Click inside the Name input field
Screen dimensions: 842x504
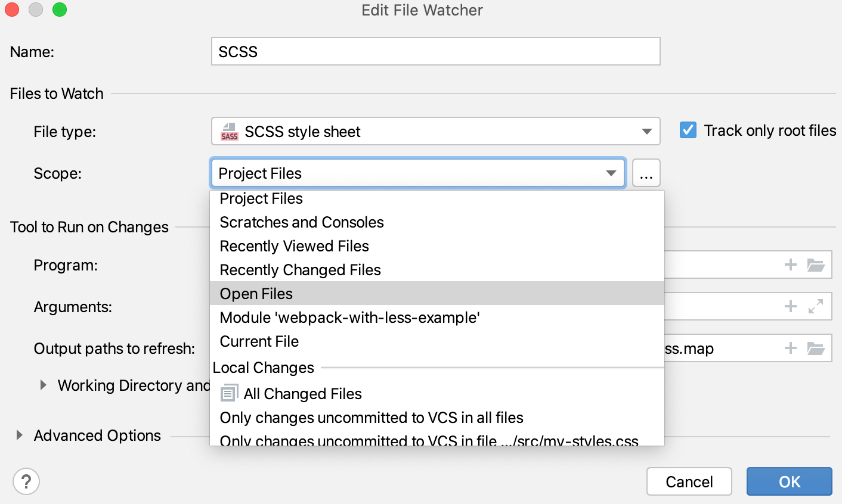(436, 51)
